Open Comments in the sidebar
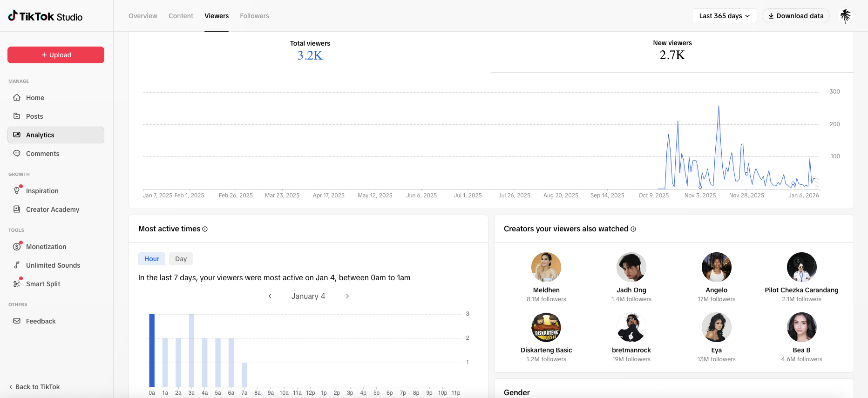 [56, 154]
